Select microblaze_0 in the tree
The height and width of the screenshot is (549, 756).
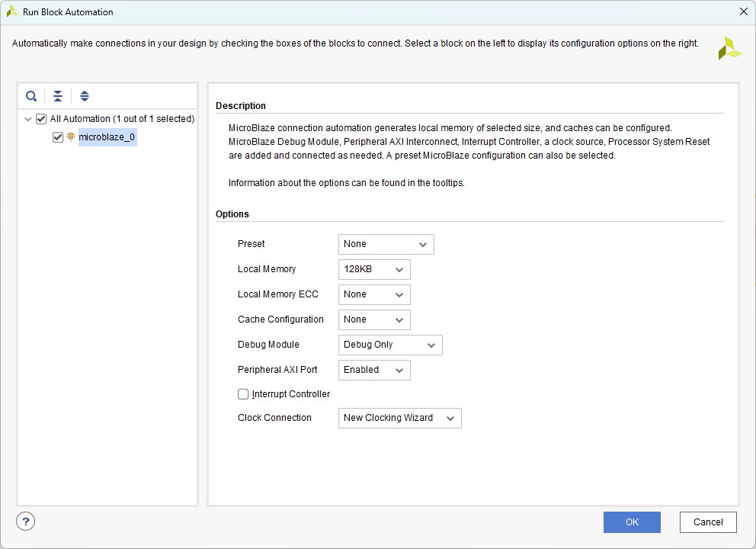(x=107, y=137)
